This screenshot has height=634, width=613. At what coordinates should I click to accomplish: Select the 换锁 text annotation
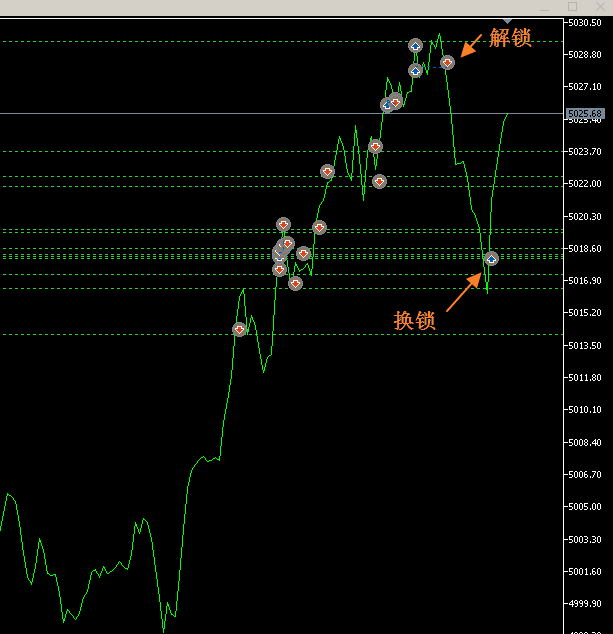(414, 321)
